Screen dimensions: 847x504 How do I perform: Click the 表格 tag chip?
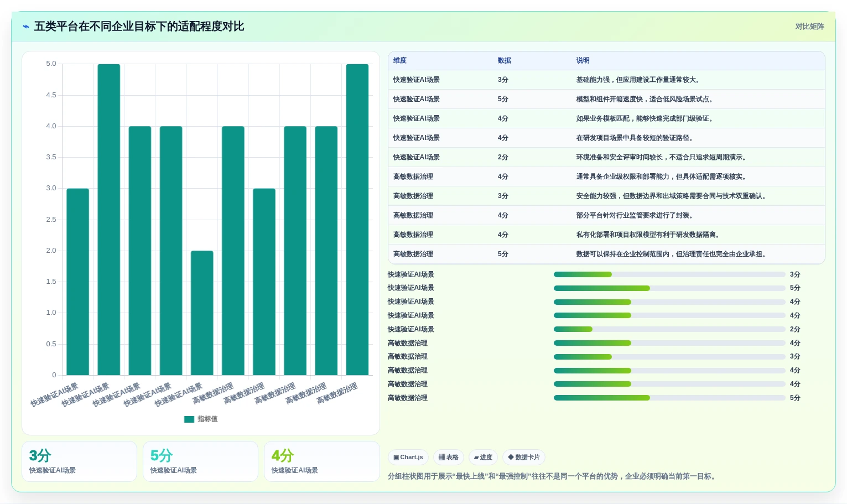[449, 458]
